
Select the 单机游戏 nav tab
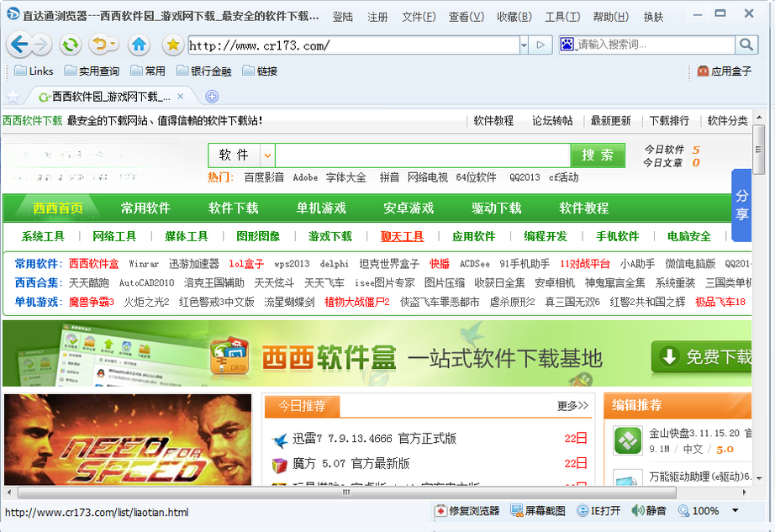point(321,208)
